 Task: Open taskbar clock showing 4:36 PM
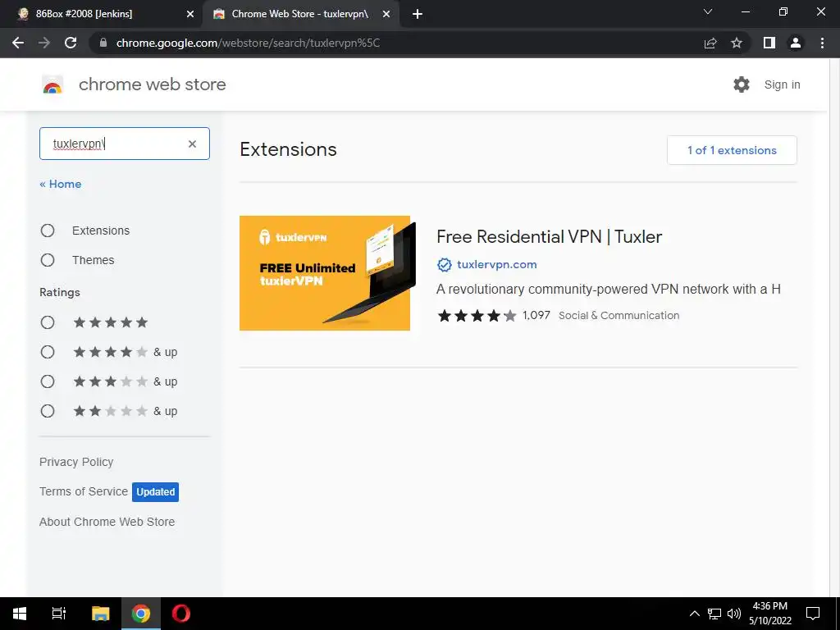point(769,614)
